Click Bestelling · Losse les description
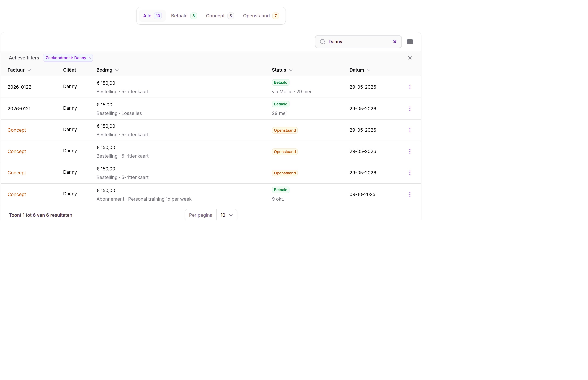The width and height of the screenshot is (588, 380). tap(119, 113)
